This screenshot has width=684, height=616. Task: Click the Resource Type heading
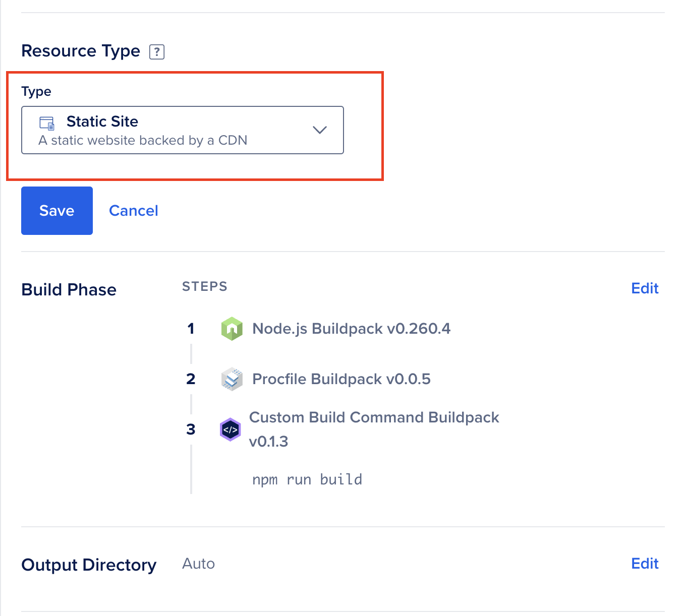(x=81, y=51)
